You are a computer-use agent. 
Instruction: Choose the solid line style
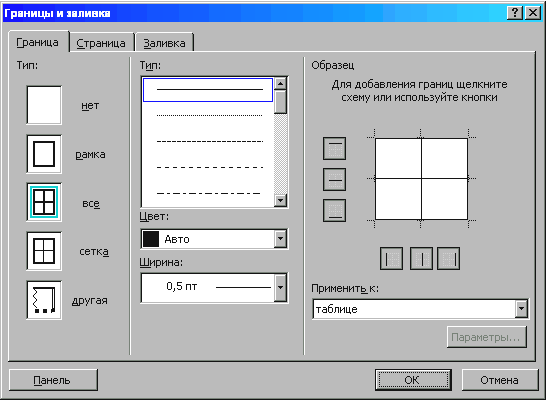click(x=208, y=90)
